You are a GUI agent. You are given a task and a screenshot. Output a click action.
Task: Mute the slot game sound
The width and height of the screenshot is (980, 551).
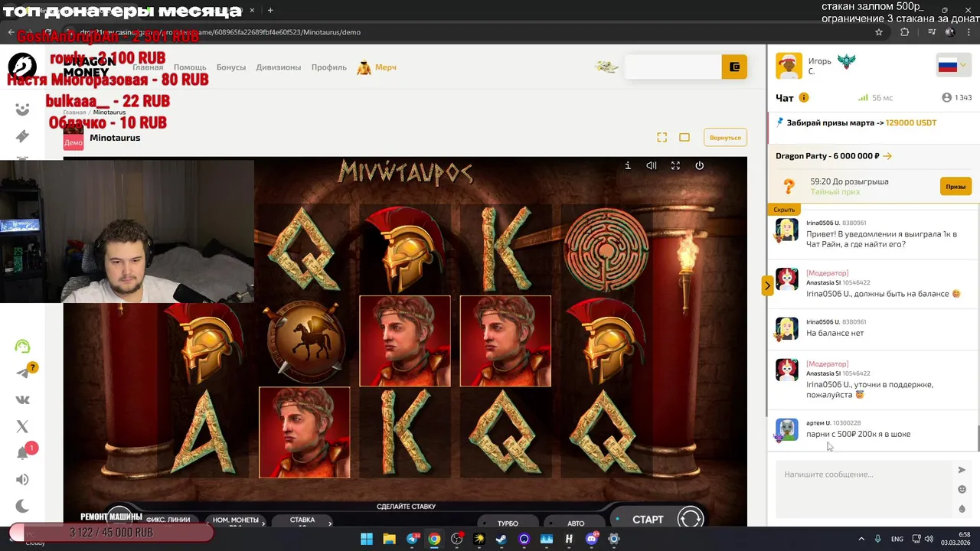[652, 165]
